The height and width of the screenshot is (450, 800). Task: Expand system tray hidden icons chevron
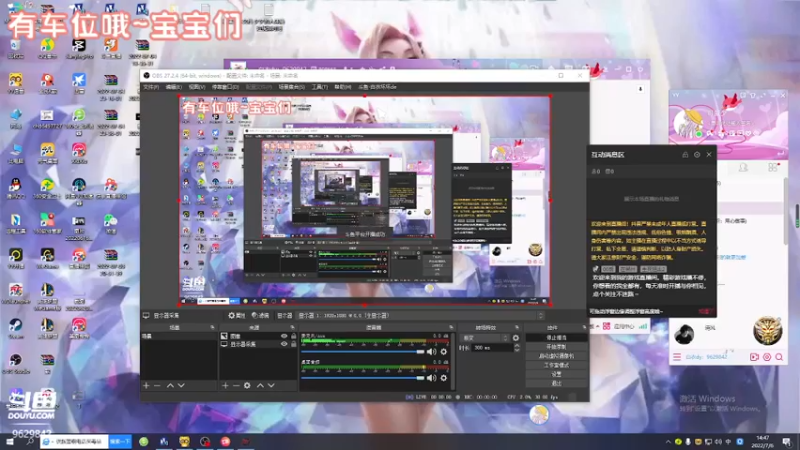668,442
